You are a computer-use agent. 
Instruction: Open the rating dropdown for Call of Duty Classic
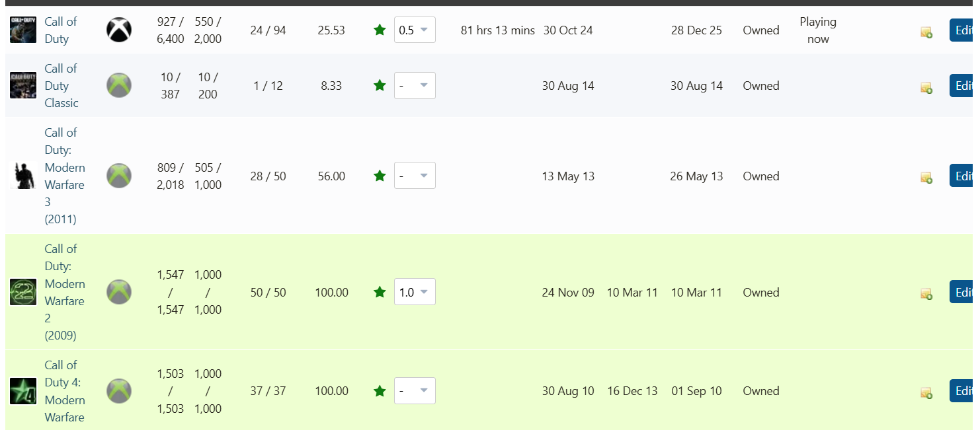(415, 85)
